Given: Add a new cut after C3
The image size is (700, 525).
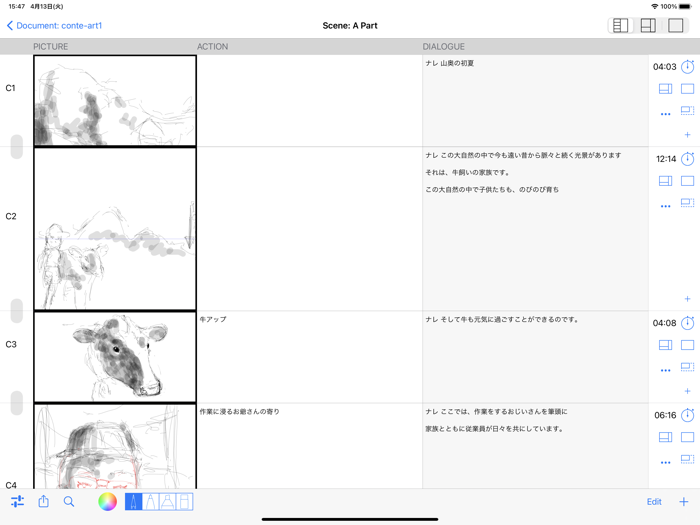Looking at the screenshot, I should point(688,391).
